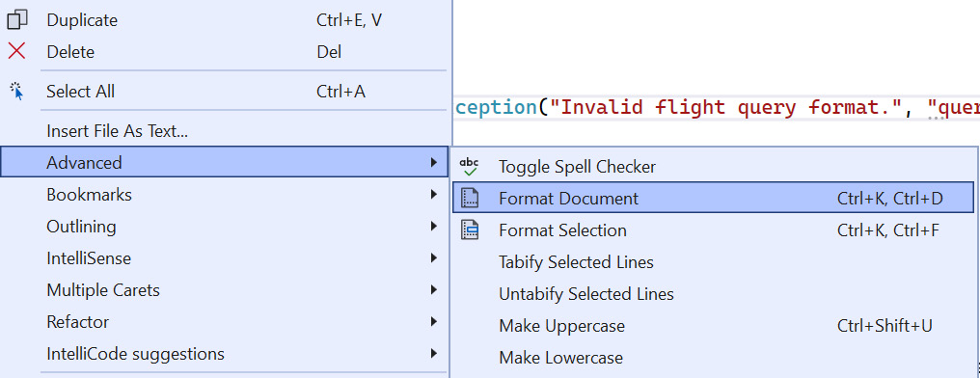Click the Format Document page icon
The image size is (980, 378).
click(x=470, y=198)
